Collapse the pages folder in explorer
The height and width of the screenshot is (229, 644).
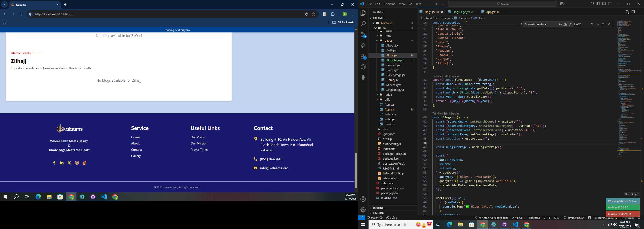pos(377,40)
